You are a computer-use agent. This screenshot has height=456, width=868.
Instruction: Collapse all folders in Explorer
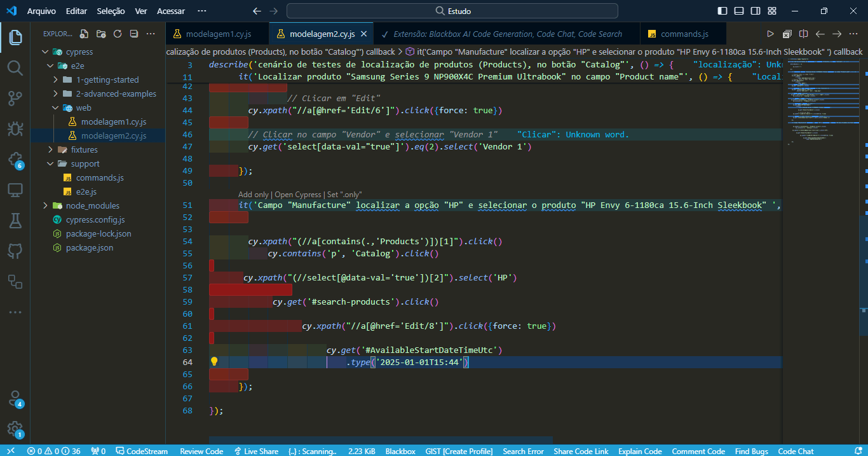click(x=134, y=34)
